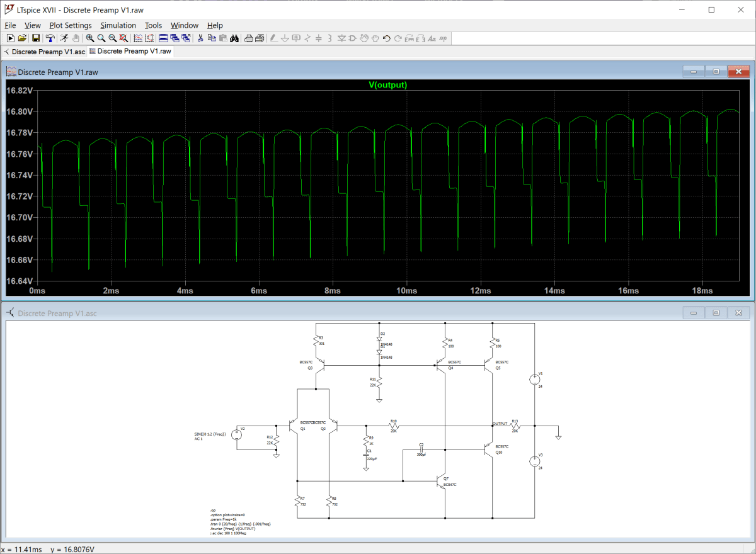Click Close All Windows icon
756x554 pixels.
[186, 38]
